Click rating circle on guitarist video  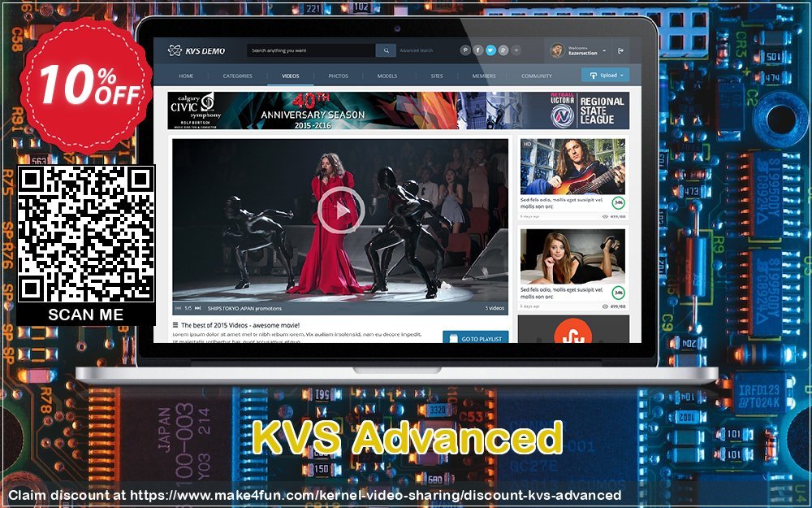618,202
